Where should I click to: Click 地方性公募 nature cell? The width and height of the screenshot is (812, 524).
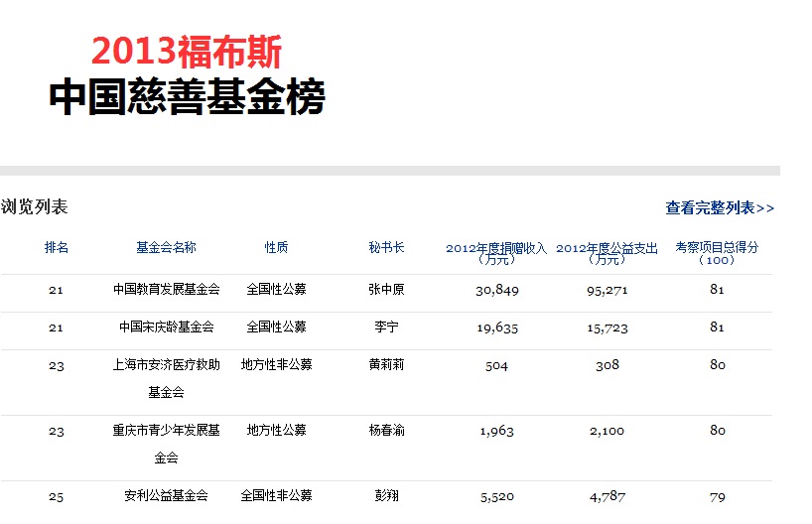pyautogui.click(x=277, y=431)
